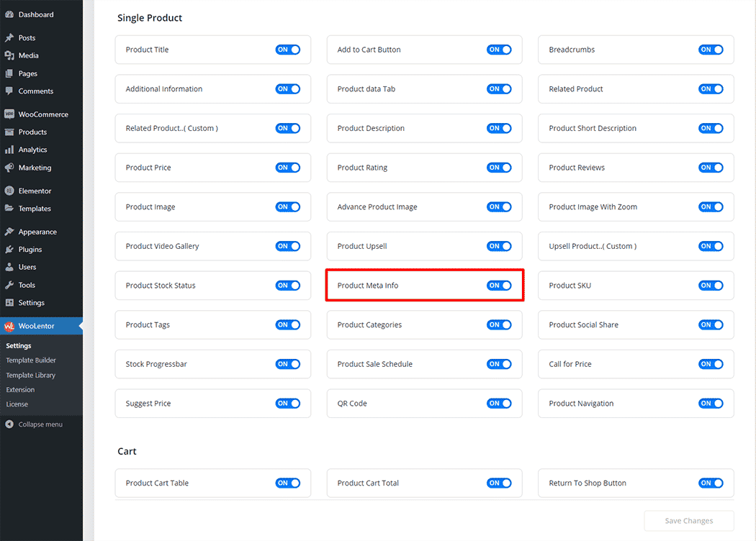The image size is (756, 541).
Task: Click the Analytics bar chart icon
Action: click(9, 150)
